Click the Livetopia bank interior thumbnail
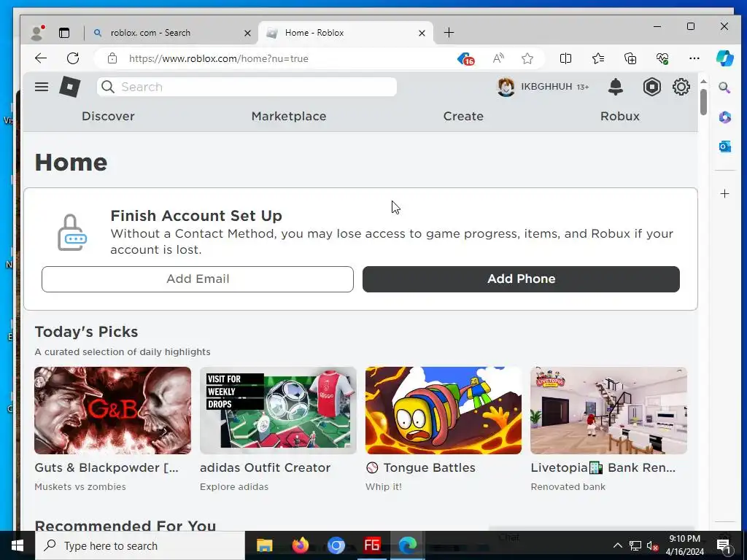This screenshot has height=560, width=747. [609, 410]
